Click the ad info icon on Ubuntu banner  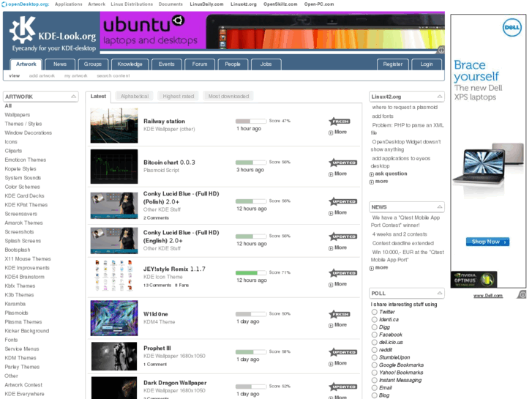[x=441, y=51]
